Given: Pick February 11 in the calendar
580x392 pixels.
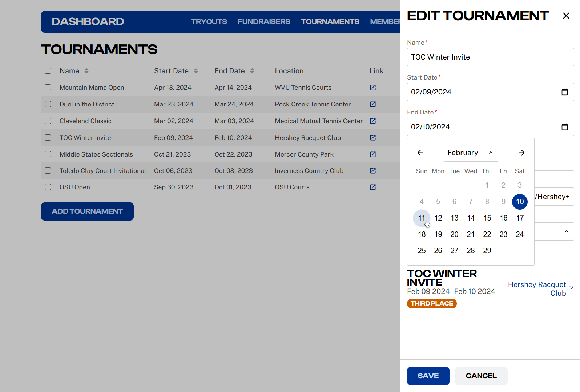Looking at the screenshot, I should click(422, 218).
